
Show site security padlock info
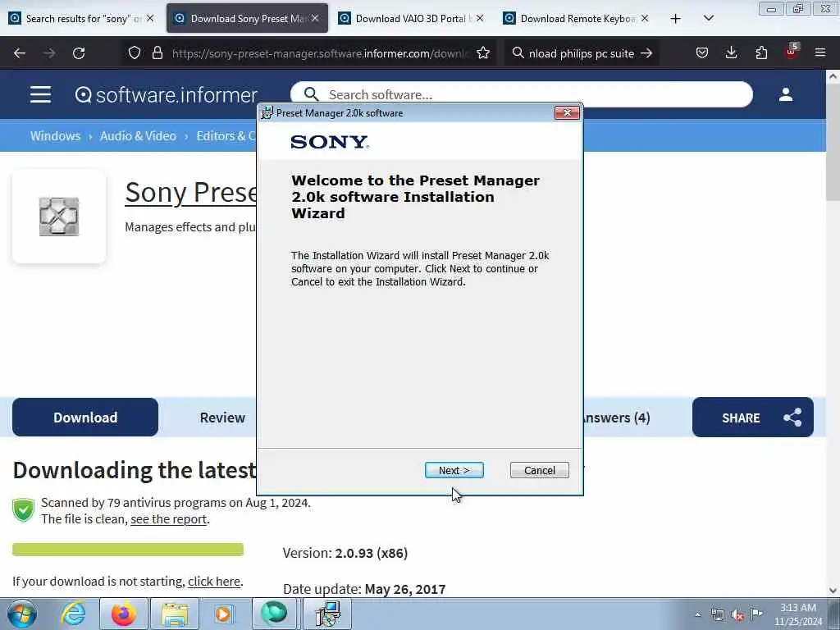157,53
